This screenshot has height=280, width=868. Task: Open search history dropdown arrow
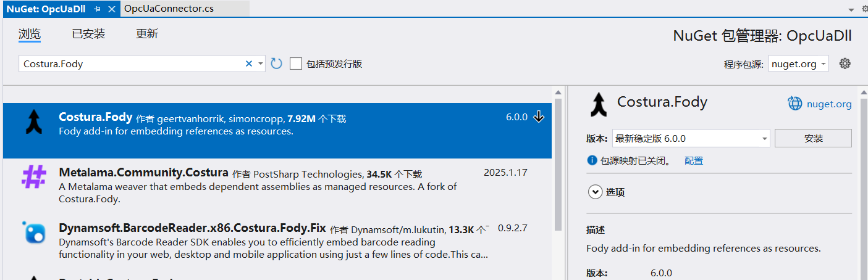pyautogui.click(x=260, y=64)
